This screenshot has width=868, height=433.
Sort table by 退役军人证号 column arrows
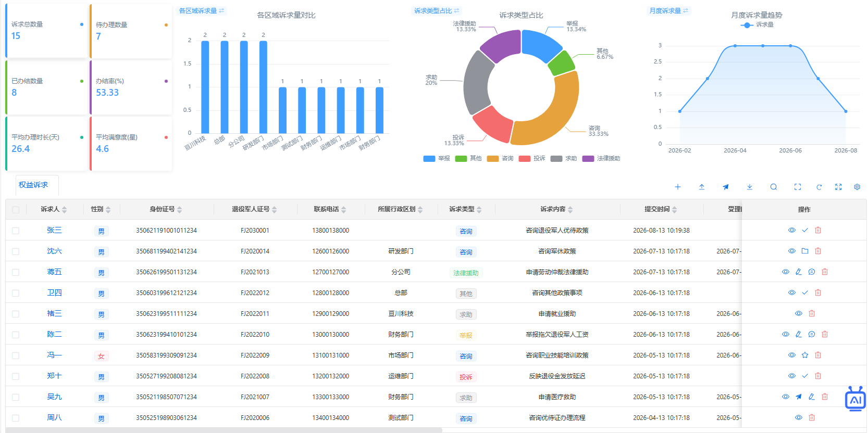tap(275, 210)
